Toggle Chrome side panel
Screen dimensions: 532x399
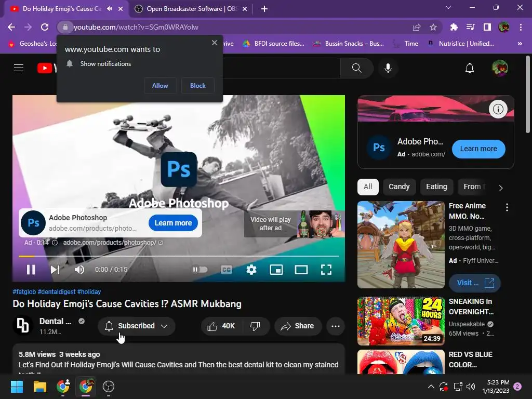point(487,27)
